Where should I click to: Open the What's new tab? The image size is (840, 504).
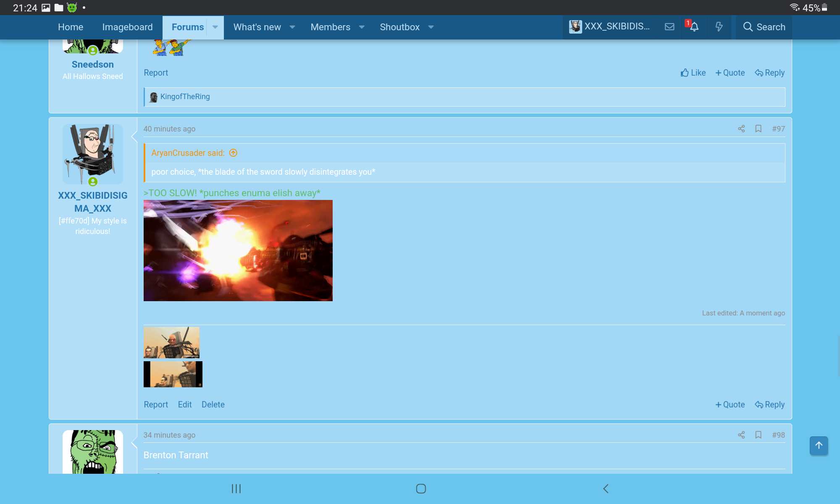[x=257, y=27]
